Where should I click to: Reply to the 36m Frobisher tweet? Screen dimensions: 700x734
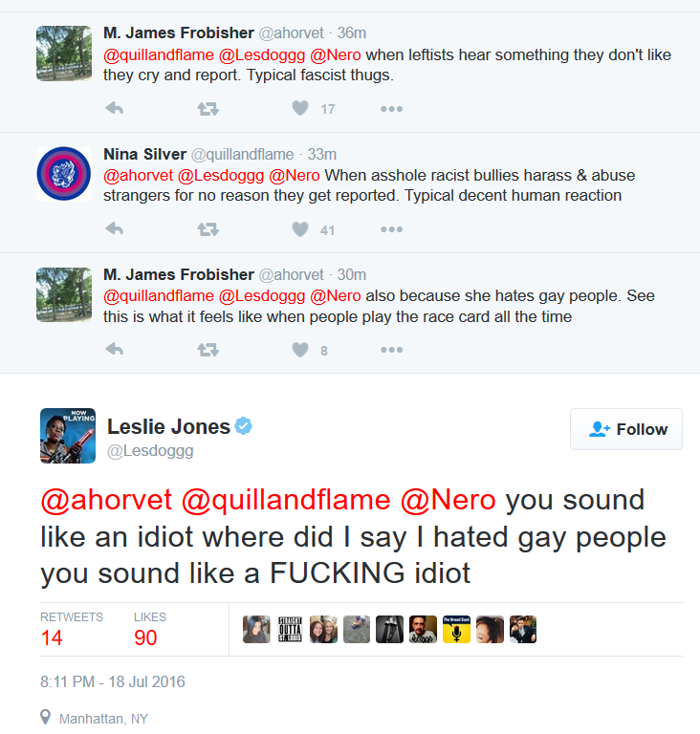[115, 109]
